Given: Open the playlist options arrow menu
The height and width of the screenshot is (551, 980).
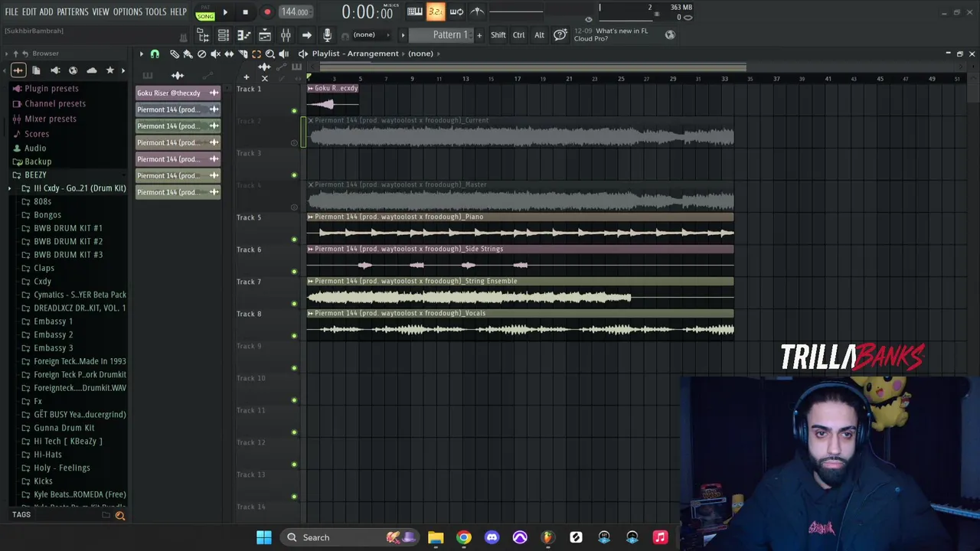Looking at the screenshot, I should [x=142, y=54].
